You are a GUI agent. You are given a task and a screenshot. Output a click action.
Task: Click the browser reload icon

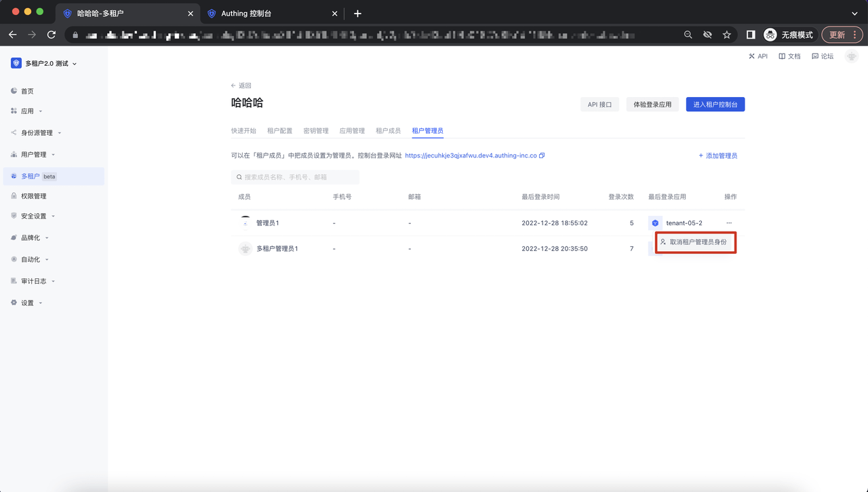(52, 35)
